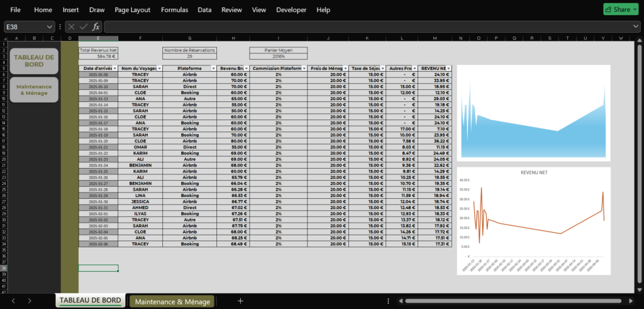The width and height of the screenshot is (644, 309).
Task: Select the blue area chart
Action: coord(533,113)
